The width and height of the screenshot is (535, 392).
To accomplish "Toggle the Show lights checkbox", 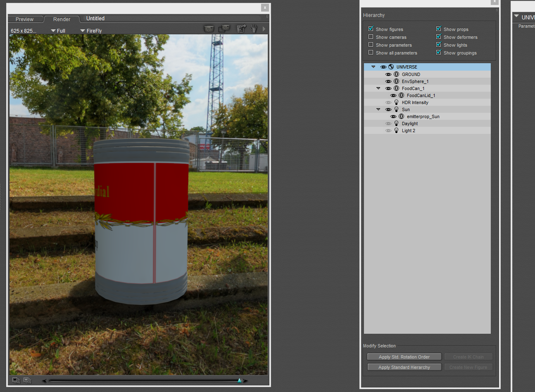I will 438,45.
